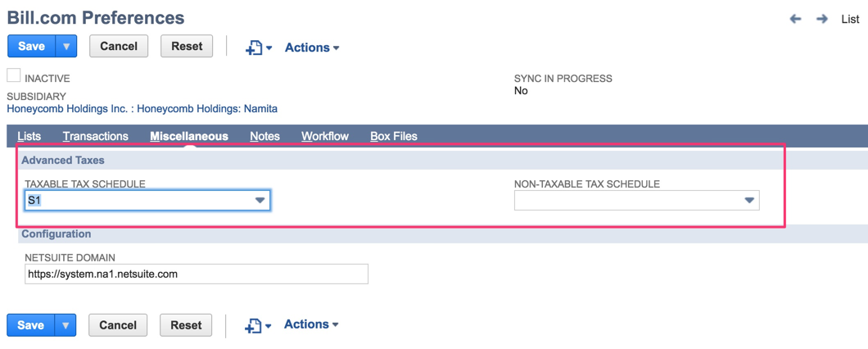Open the bottom Save button dropdown arrow

coord(66,325)
